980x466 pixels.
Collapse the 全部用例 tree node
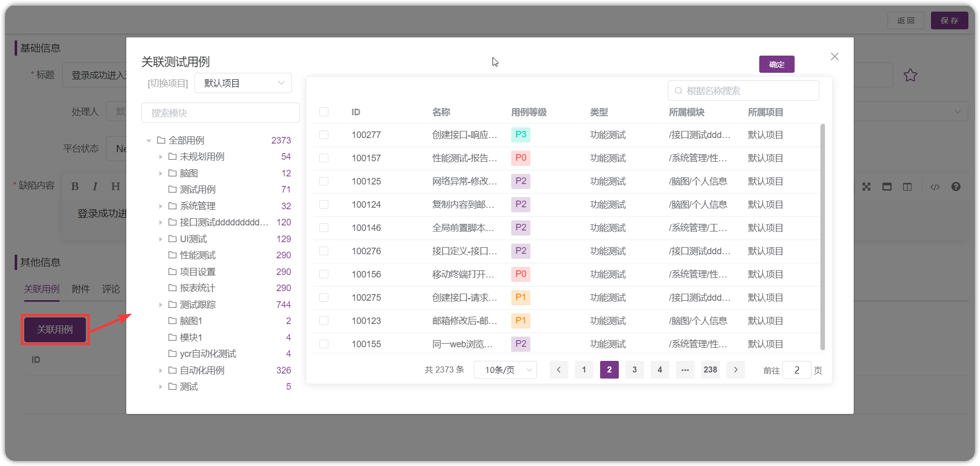point(149,141)
